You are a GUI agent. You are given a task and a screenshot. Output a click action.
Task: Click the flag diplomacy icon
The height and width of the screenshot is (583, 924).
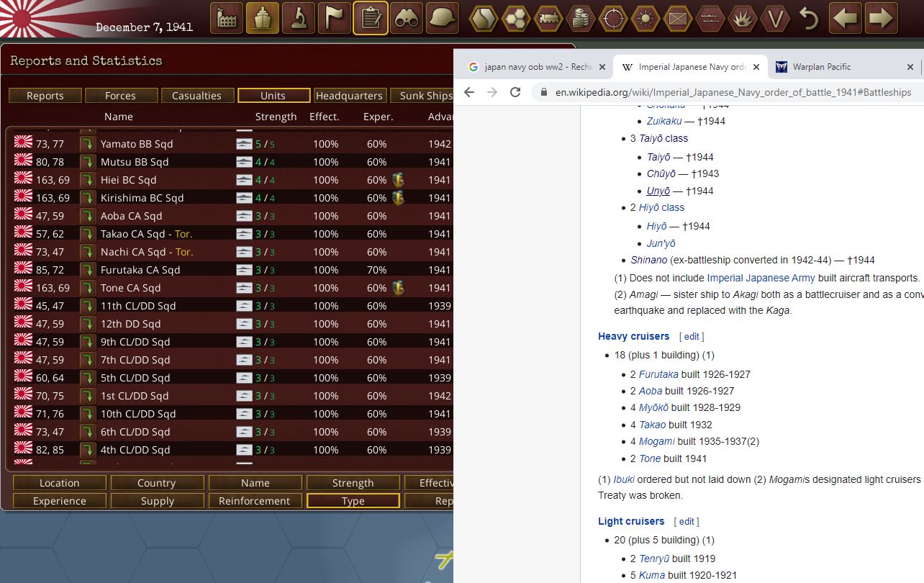click(x=335, y=18)
